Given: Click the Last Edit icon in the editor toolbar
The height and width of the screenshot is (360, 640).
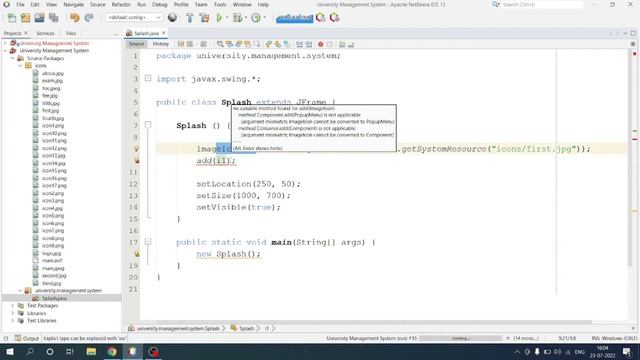Looking at the screenshot, I should click(181, 44).
